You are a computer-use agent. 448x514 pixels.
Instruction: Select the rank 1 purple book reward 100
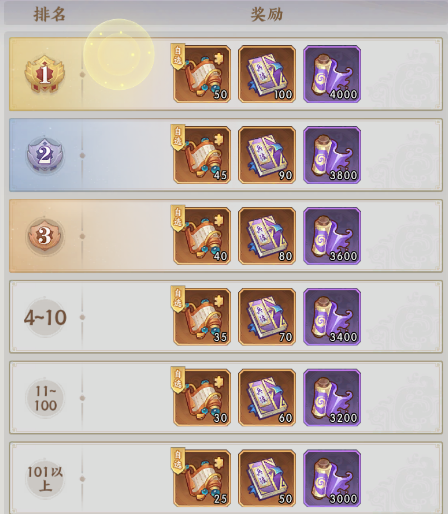coord(267,74)
